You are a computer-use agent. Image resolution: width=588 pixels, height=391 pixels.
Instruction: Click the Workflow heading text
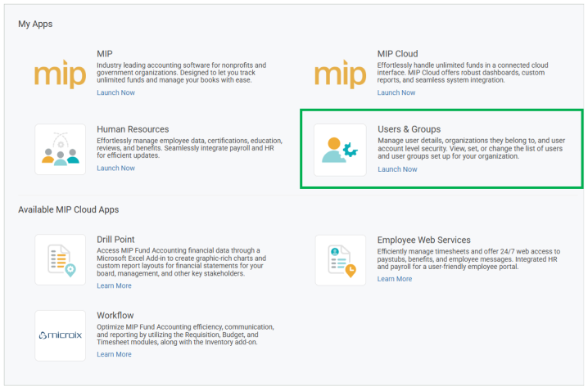click(x=115, y=316)
